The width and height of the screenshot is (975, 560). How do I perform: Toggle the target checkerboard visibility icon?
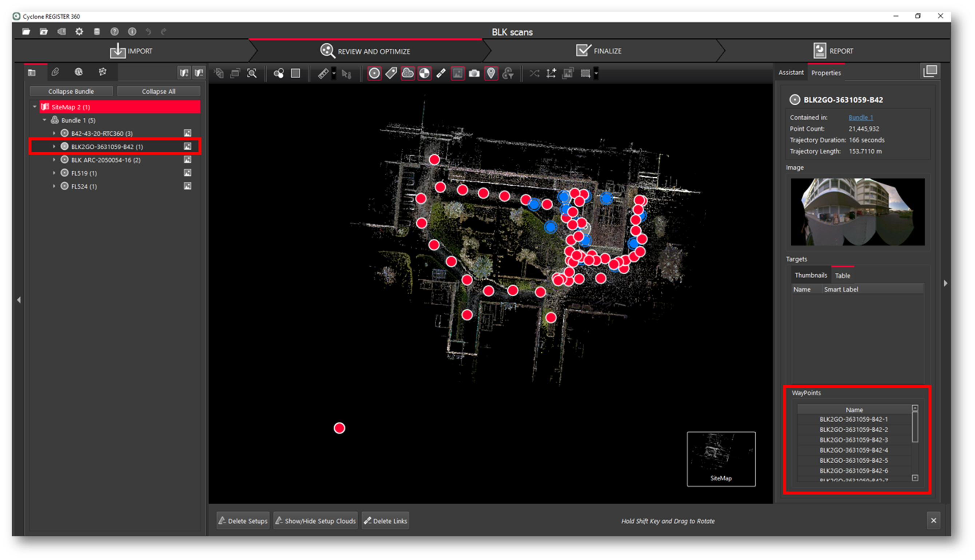point(424,73)
